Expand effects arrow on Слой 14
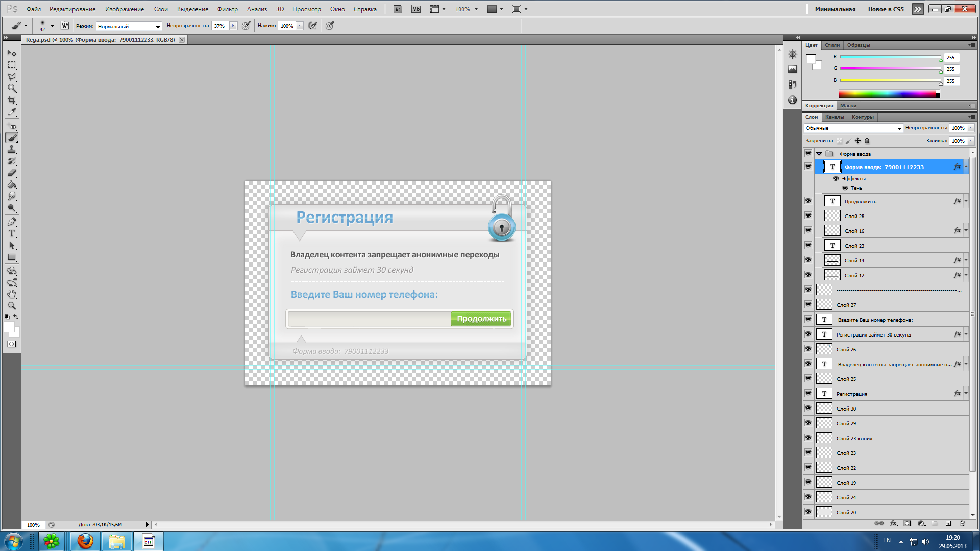 [966, 260]
